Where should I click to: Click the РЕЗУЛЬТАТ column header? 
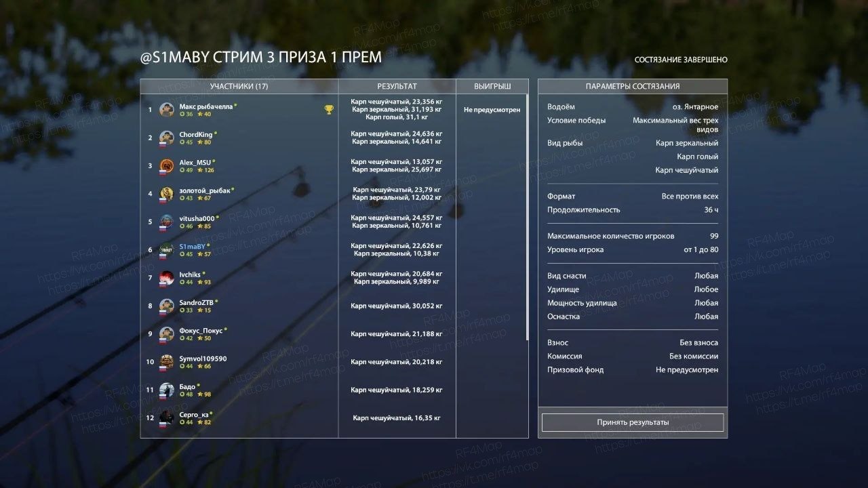397,87
